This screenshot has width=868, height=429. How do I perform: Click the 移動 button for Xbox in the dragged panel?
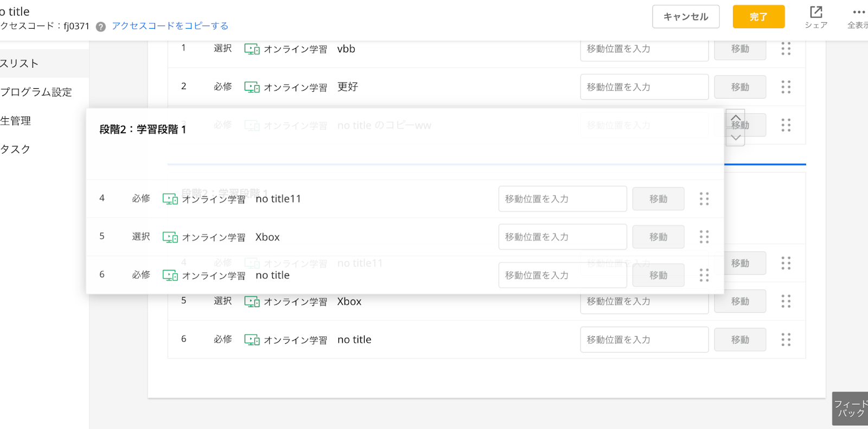pos(659,237)
